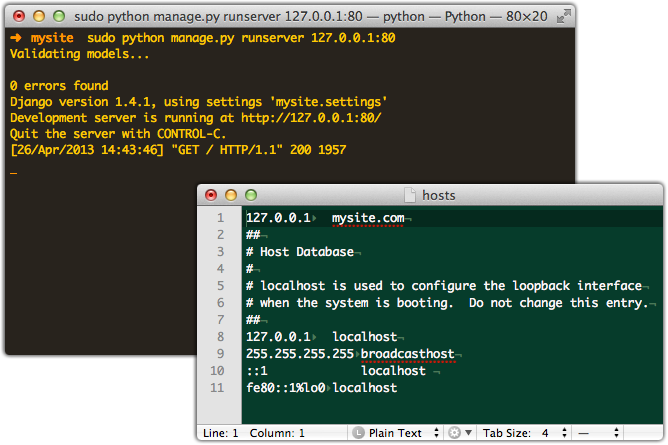668x445 pixels.
Task: Click 'http://127.0.0.1:80/' in the terminal output
Action: [x=311, y=118]
